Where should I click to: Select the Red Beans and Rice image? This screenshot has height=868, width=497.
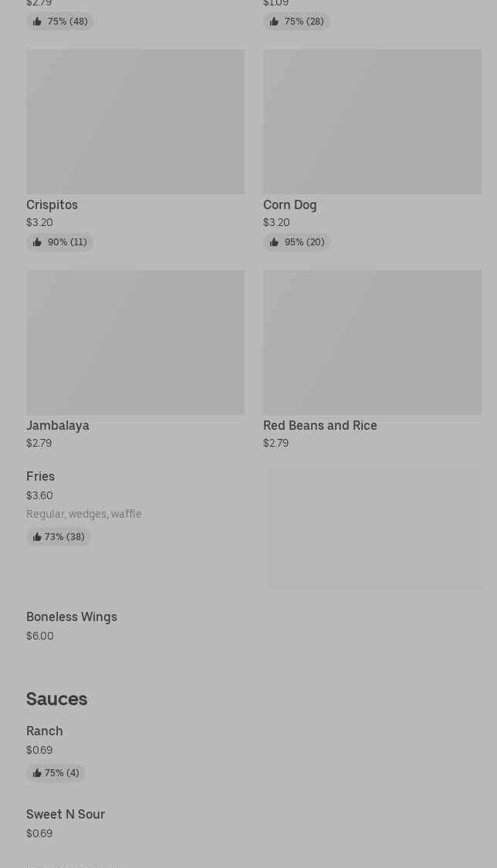click(372, 343)
